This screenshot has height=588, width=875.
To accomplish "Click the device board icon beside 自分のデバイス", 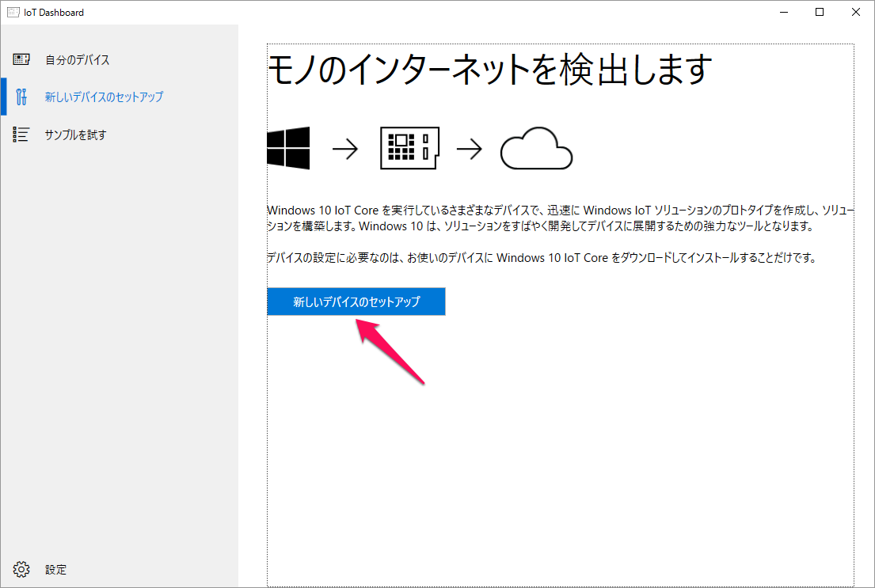I will 21,59.
